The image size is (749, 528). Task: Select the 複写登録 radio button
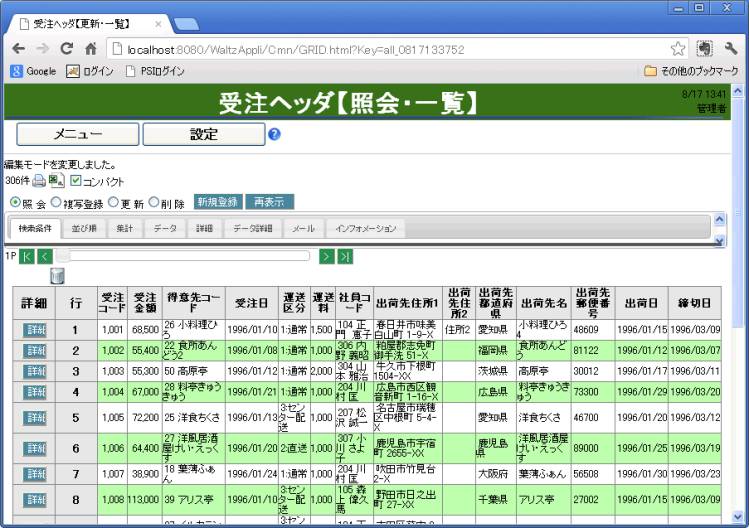[56, 202]
